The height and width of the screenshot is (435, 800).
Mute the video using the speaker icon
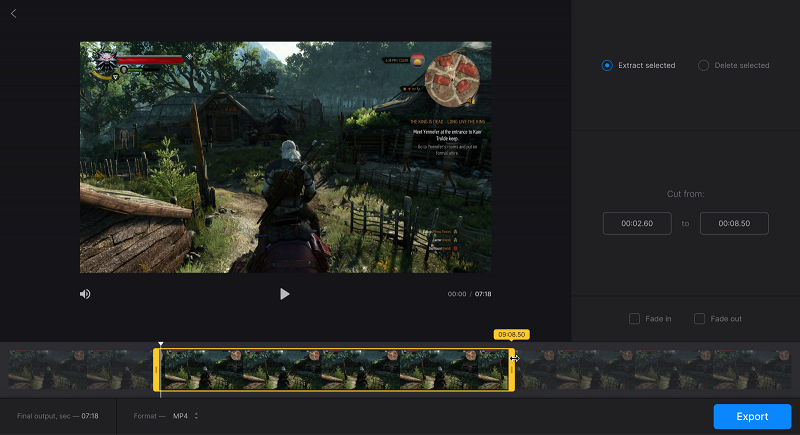click(85, 294)
